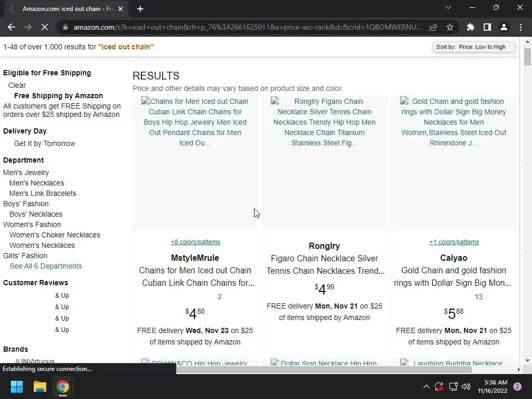The height and width of the screenshot is (399, 532).
Task: Click the forward navigation arrow
Action: [x=28, y=27]
